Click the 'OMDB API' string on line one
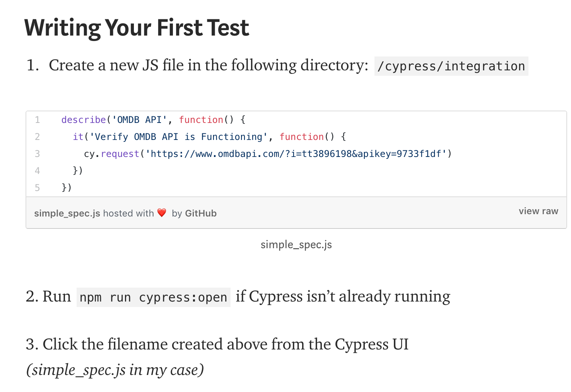The image size is (571, 392). pos(140,120)
